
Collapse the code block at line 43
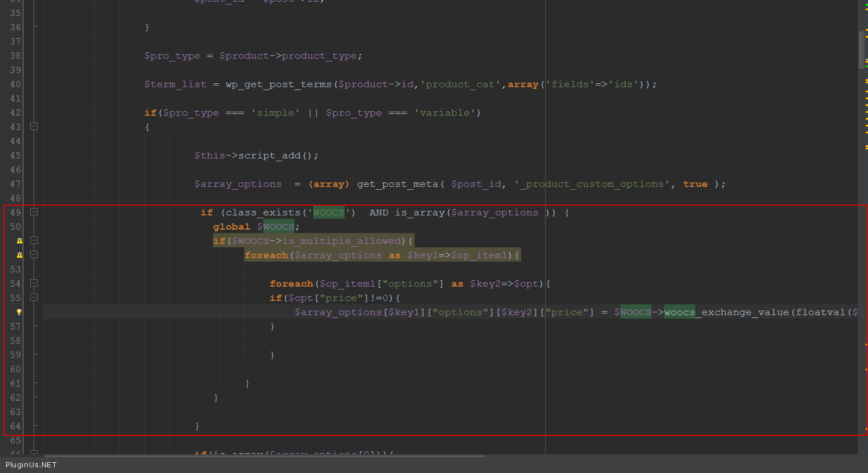point(34,127)
